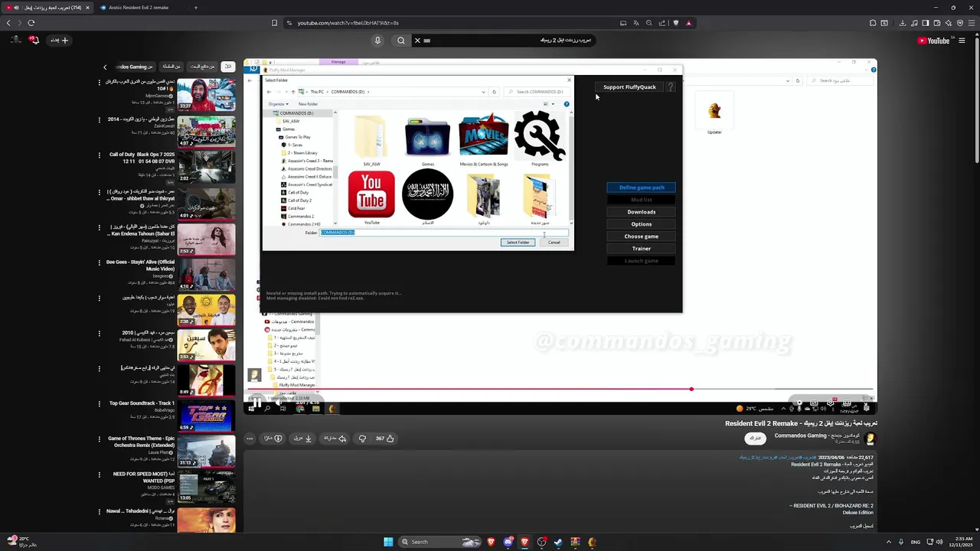Open the browser downloads icon
Viewport: 980px width, 551px height.
(903, 23)
